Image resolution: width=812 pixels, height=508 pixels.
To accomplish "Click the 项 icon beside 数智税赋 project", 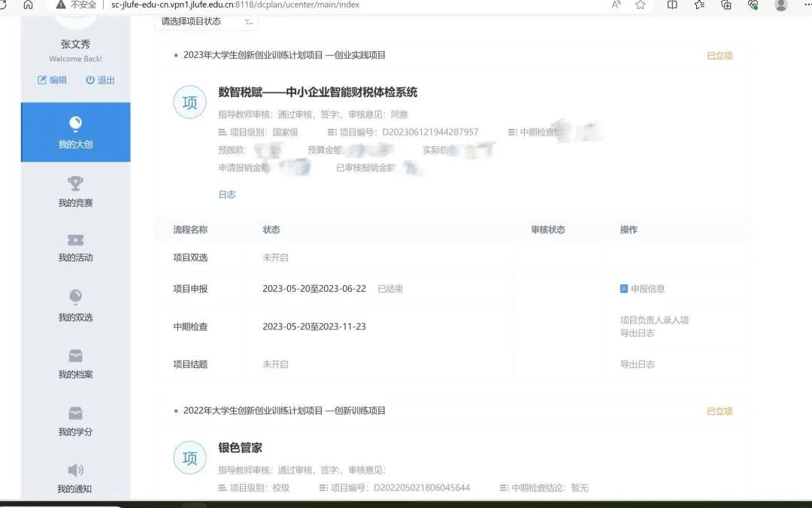I will [x=189, y=102].
